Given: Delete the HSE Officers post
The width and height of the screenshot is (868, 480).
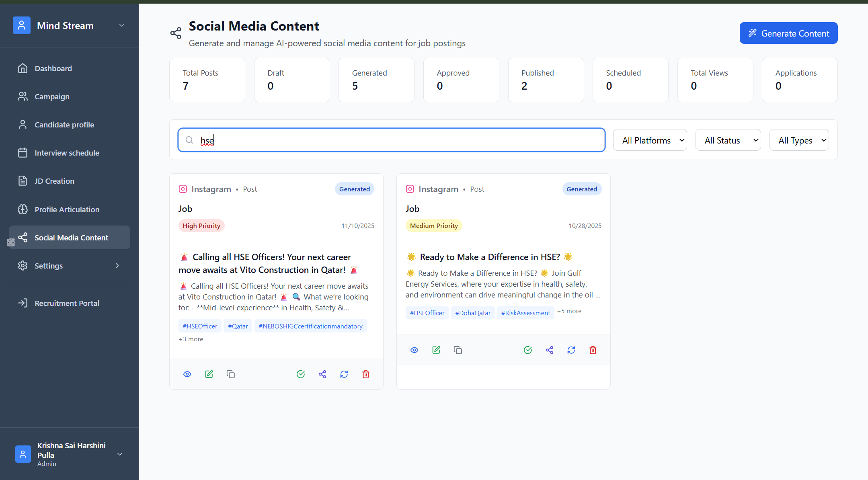Looking at the screenshot, I should pyautogui.click(x=366, y=374).
